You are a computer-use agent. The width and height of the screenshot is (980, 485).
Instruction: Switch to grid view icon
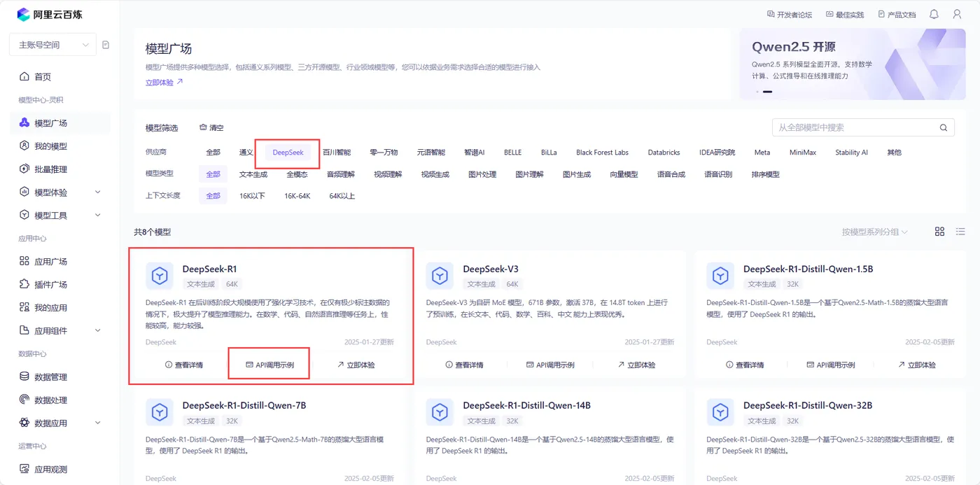(x=940, y=232)
